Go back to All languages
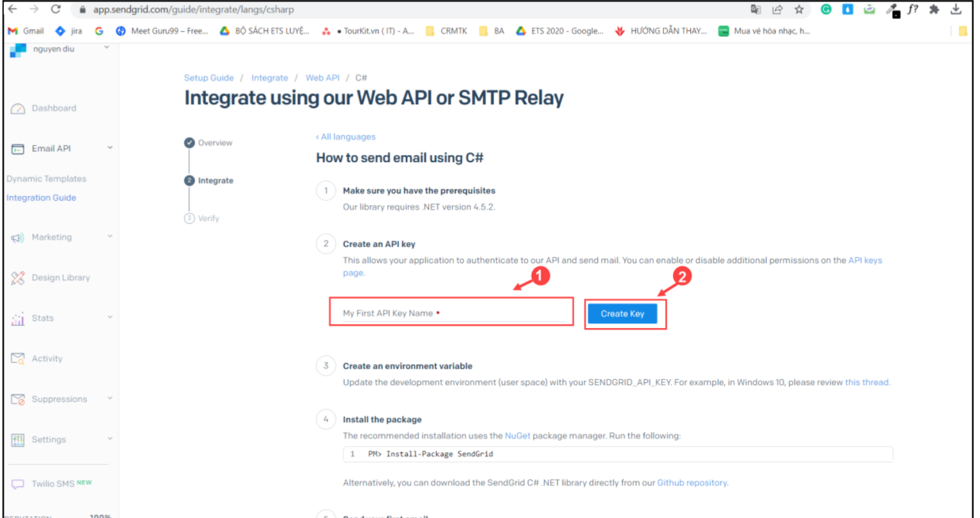Image resolution: width=980 pixels, height=518 pixels. (346, 137)
